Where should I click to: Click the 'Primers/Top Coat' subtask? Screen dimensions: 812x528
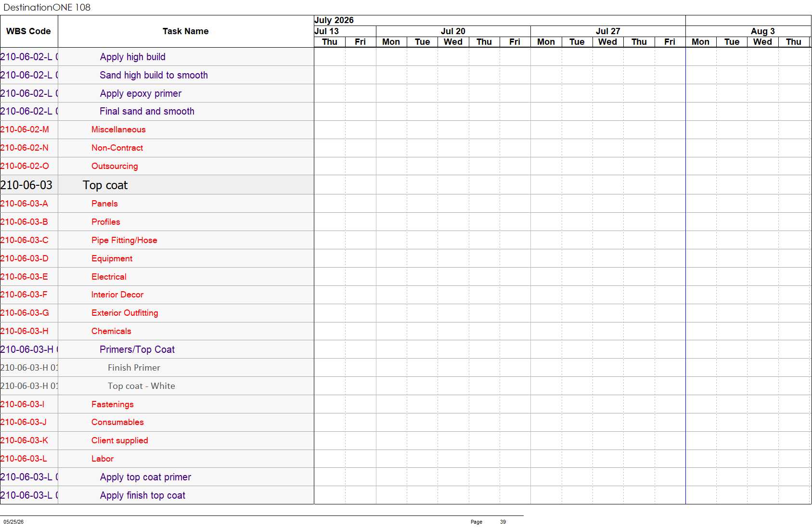pos(137,349)
